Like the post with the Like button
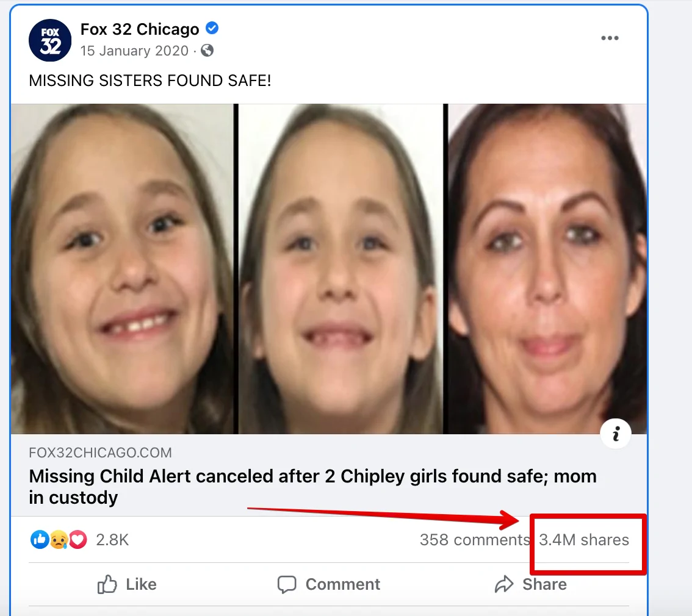The height and width of the screenshot is (616, 692). coord(127,584)
